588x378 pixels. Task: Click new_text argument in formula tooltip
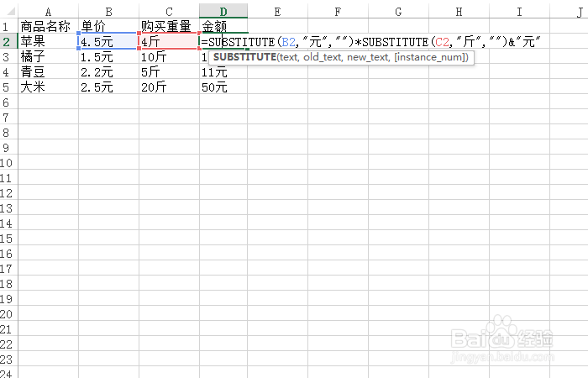368,57
